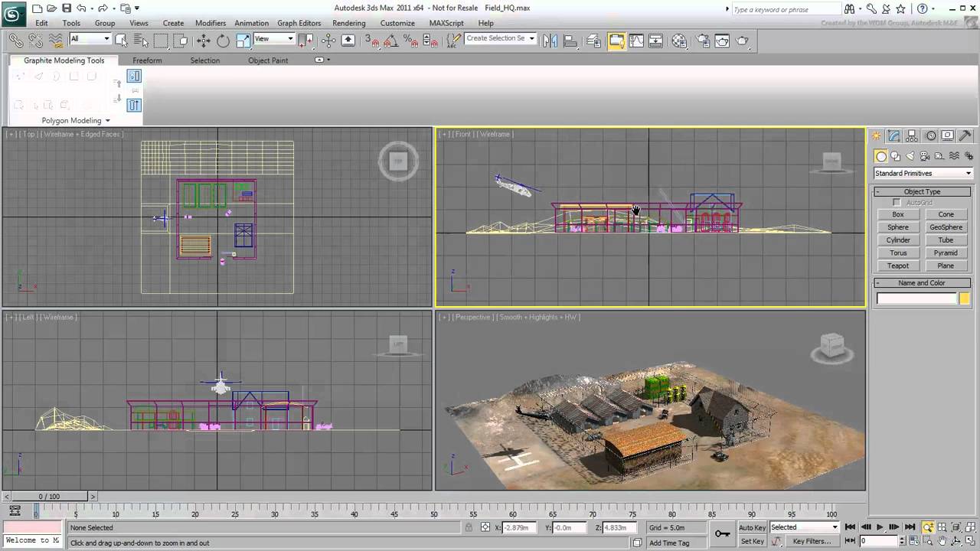Toggle the Auto Key mode button
The width and height of the screenshot is (980, 551).
[x=752, y=527]
